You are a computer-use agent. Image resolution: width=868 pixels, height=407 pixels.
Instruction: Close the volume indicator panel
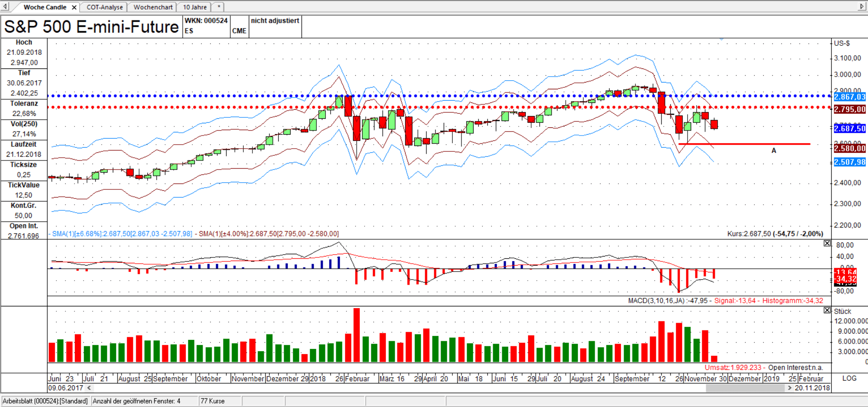click(x=827, y=310)
